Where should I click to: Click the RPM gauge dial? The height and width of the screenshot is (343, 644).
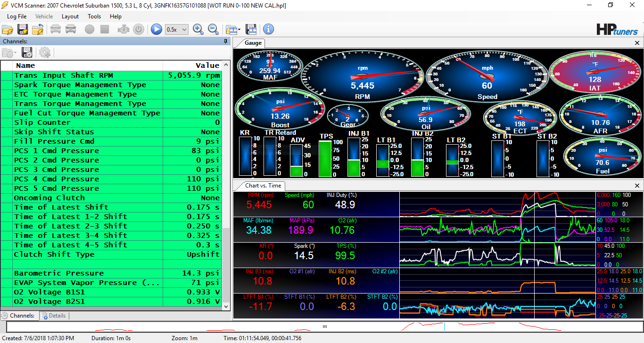coord(363,76)
